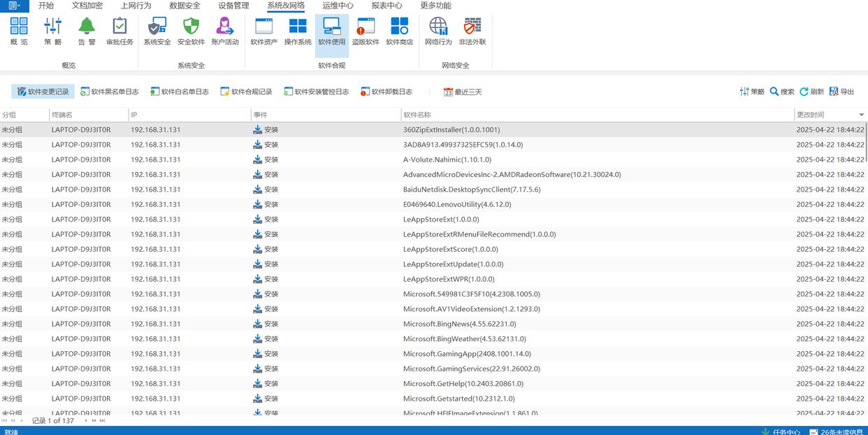This screenshot has height=435, width=868.
Task: Click the 更改时间 column sort arrow
Action: [861, 115]
